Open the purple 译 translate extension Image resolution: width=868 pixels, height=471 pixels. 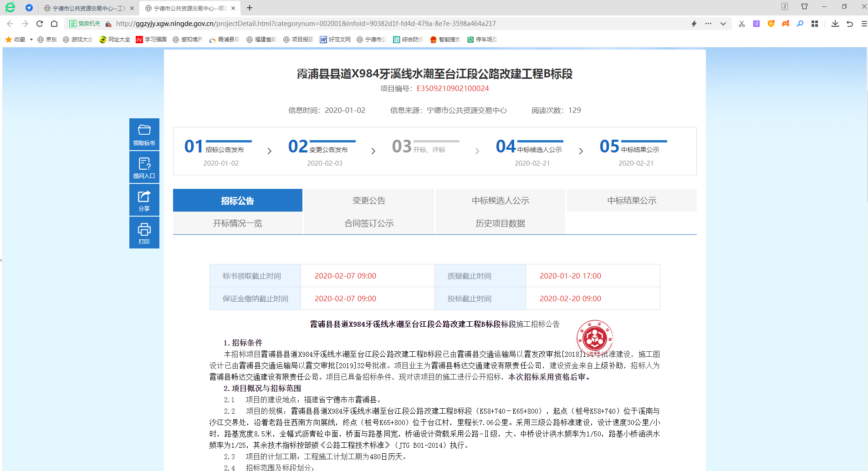(x=756, y=24)
